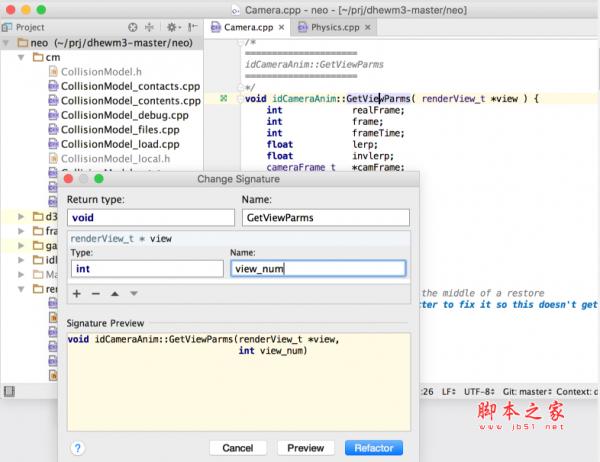Click the scroll-from-source target icon in Project panel

coord(133,27)
